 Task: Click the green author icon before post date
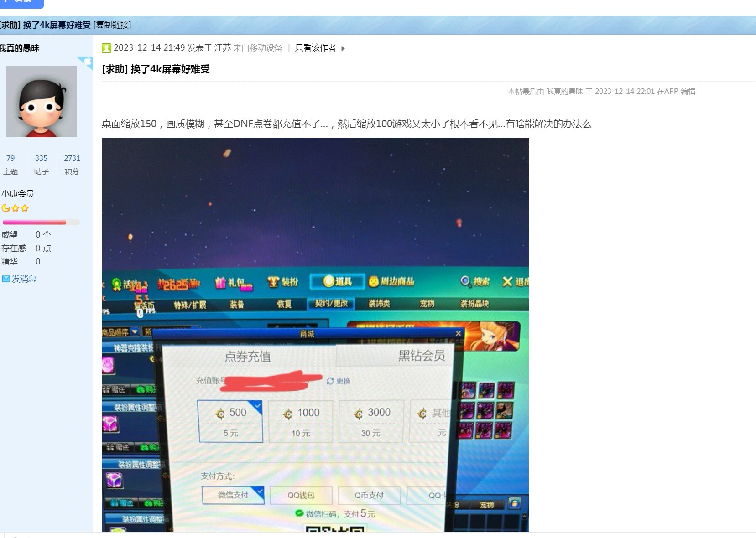[106, 48]
